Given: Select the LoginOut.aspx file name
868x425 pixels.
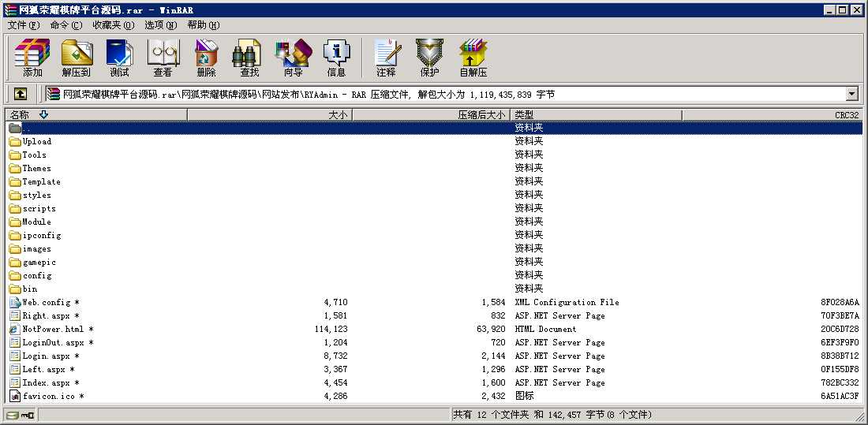Looking at the screenshot, I should point(58,342).
